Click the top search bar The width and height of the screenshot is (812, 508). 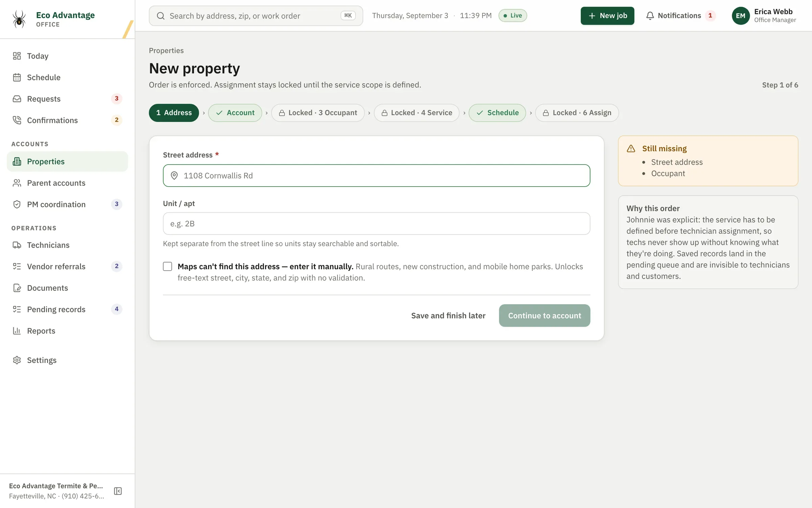256,16
